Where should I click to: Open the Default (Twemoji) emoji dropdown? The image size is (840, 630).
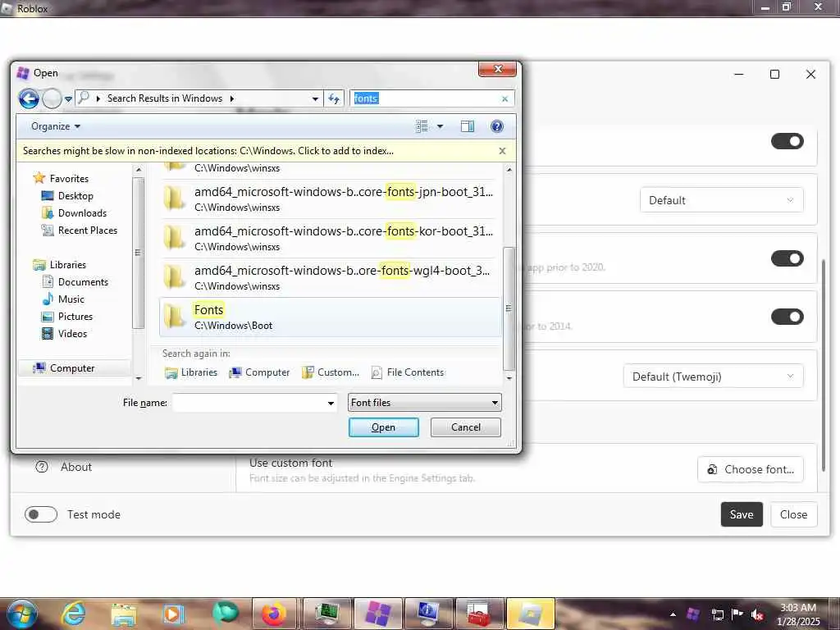713,376
